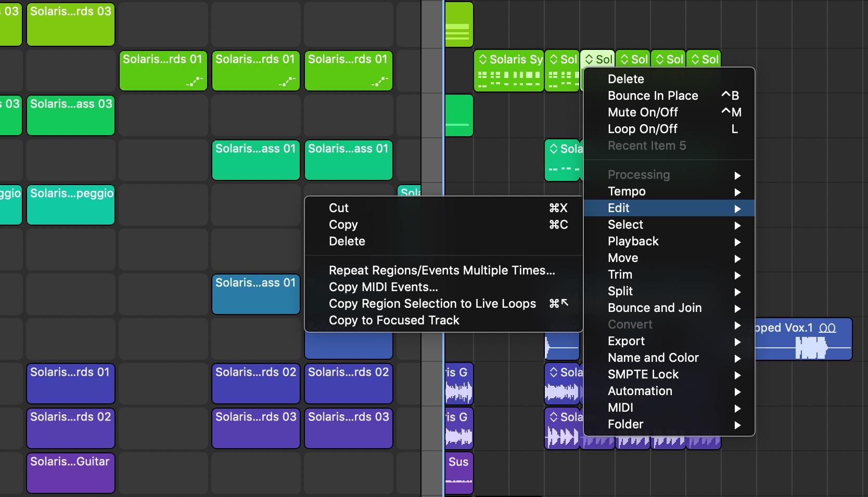The height and width of the screenshot is (497, 868).
Task: Toggle Mute On/Off in the Edit submenu
Action: point(643,112)
